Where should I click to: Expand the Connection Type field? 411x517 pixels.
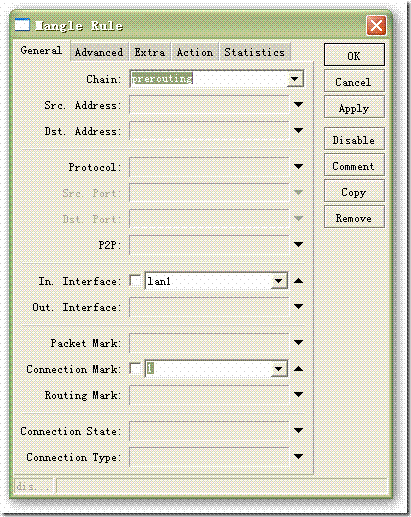click(298, 456)
